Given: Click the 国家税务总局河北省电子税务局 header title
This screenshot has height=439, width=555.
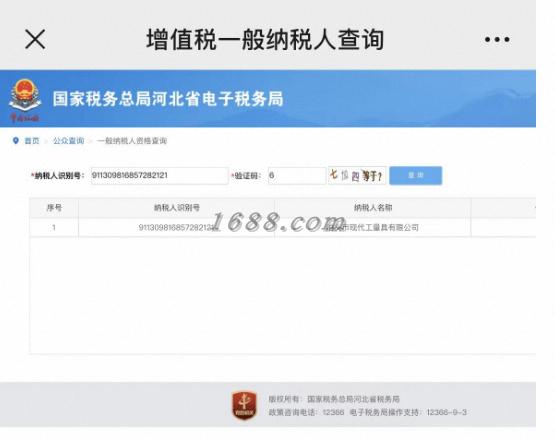Looking at the screenshot, I should [168, 99].
